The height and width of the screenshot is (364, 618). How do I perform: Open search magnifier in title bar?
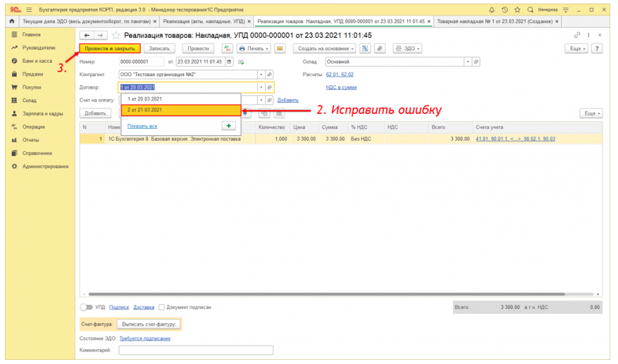coord(530,9)
